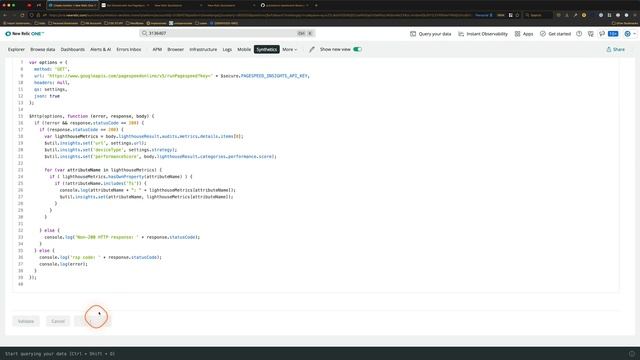Screen dimensions: 640x360
Task: Open the Apps launcher
Action: coord(524,34)
